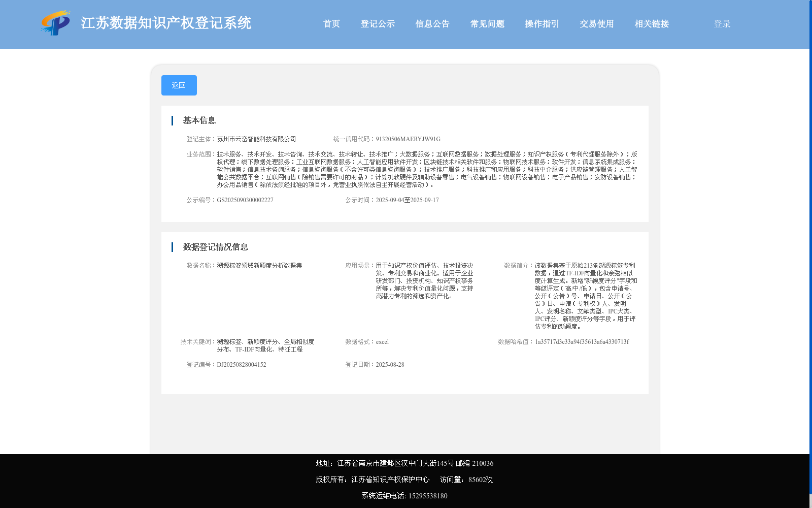Viewport: 812px width, 508px height.
Task: Select the company name 苏州市云峦智能科技有限公司
Action: (x=257, y=139)
